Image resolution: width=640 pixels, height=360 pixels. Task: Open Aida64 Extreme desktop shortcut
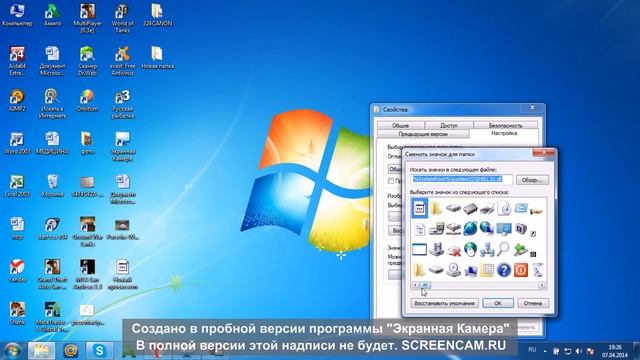pos(17,61)
